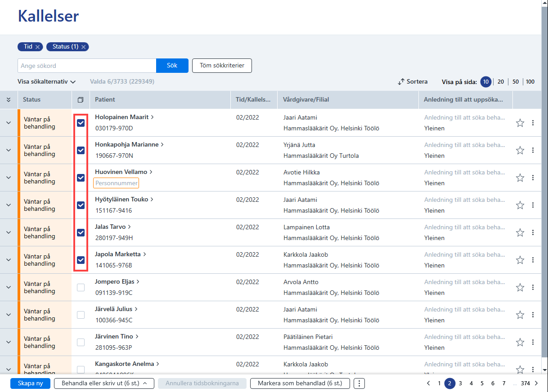Star the Japola Marketta row
The width and height of the screenshot is (548, 392).
520,260
